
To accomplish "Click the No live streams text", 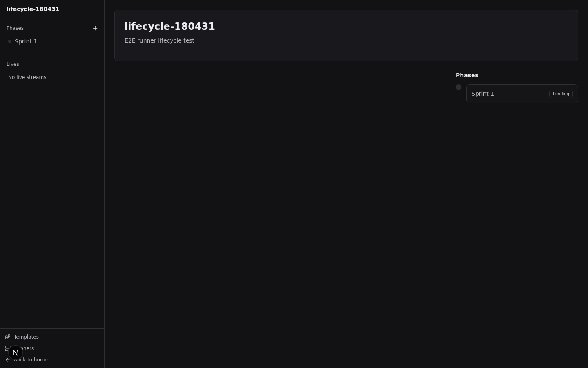I will 27,77.
